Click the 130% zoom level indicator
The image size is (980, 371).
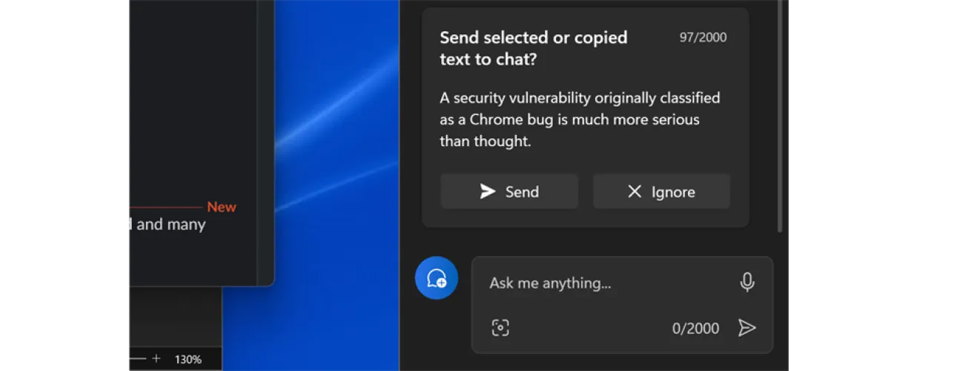(x=188, y=359)
